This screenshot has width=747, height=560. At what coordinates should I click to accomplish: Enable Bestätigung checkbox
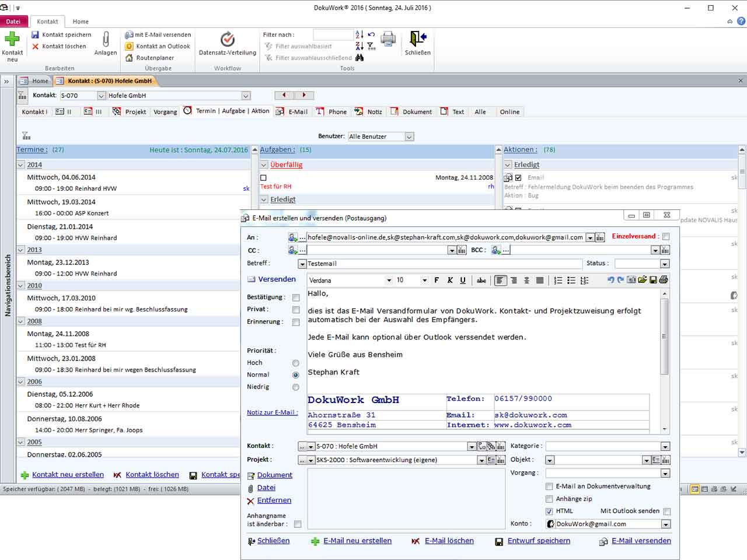point(296,297)
